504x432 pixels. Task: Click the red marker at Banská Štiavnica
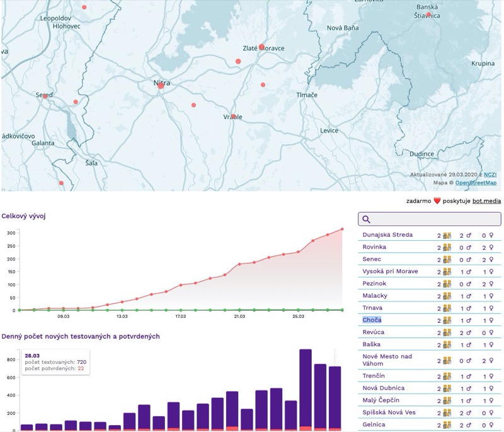(x=428, y=14)
